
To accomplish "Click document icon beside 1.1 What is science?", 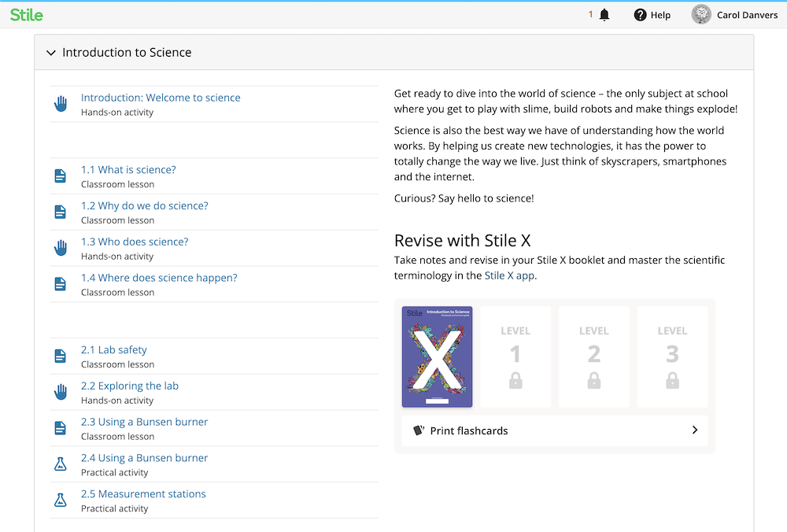I will pos(61,176).
